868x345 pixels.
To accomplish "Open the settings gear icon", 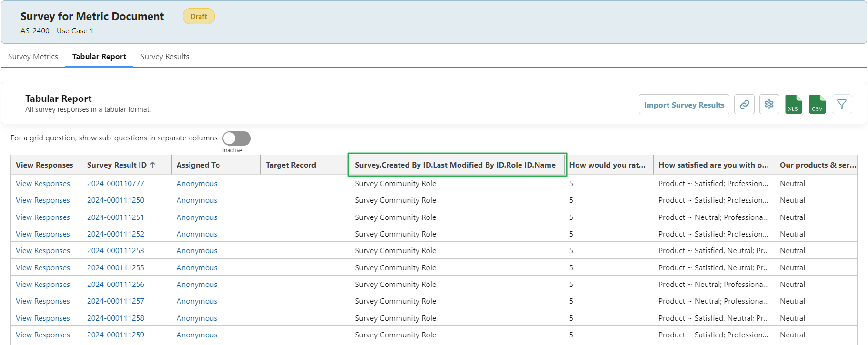I will [769, 104].
